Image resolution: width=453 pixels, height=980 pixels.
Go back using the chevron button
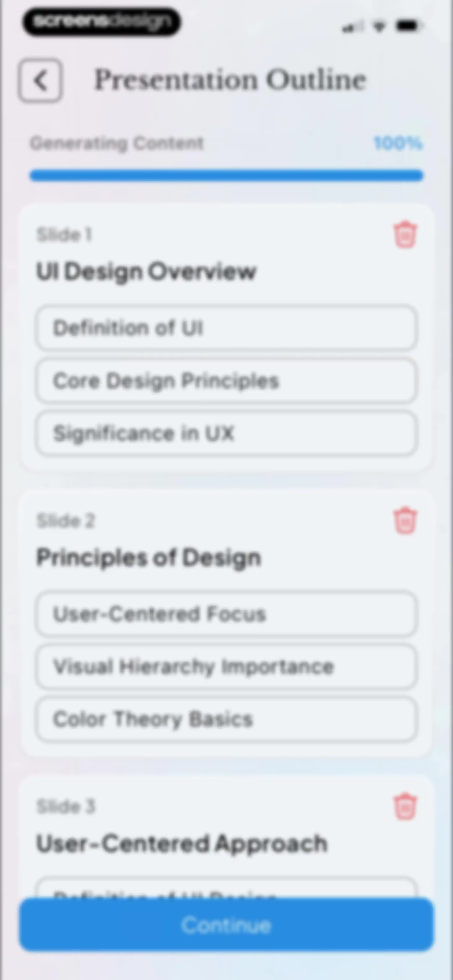tap(40, 80)
